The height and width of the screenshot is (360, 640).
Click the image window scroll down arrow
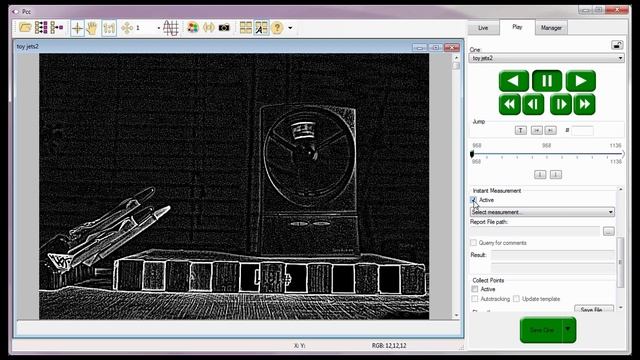456,316
